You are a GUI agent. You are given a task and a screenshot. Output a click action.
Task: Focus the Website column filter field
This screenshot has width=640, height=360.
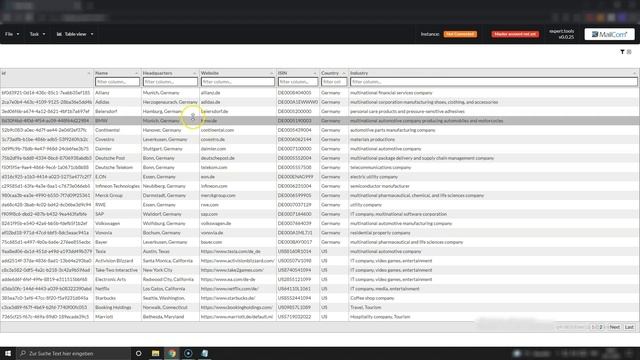(x=238, y=82)
